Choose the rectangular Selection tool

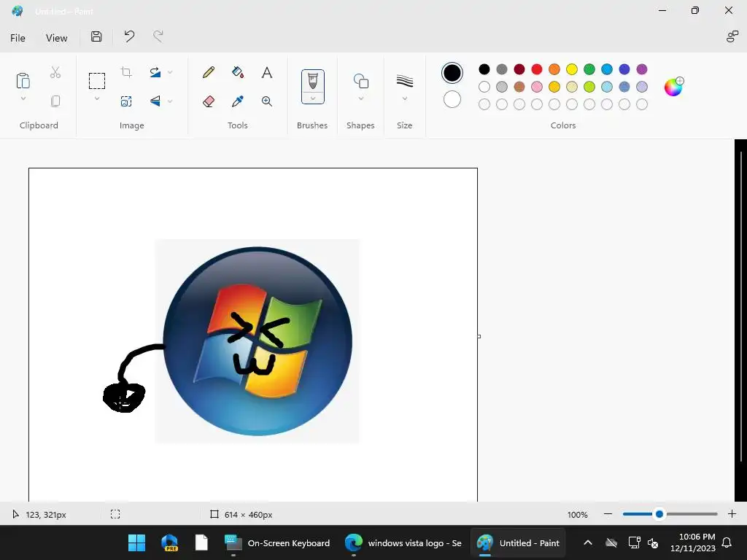(x=97, y=80)
